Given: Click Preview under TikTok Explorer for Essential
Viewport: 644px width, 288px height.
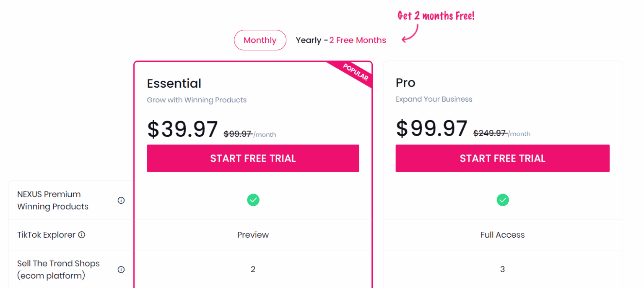Looking at the screenshot, I should (253, 235).
